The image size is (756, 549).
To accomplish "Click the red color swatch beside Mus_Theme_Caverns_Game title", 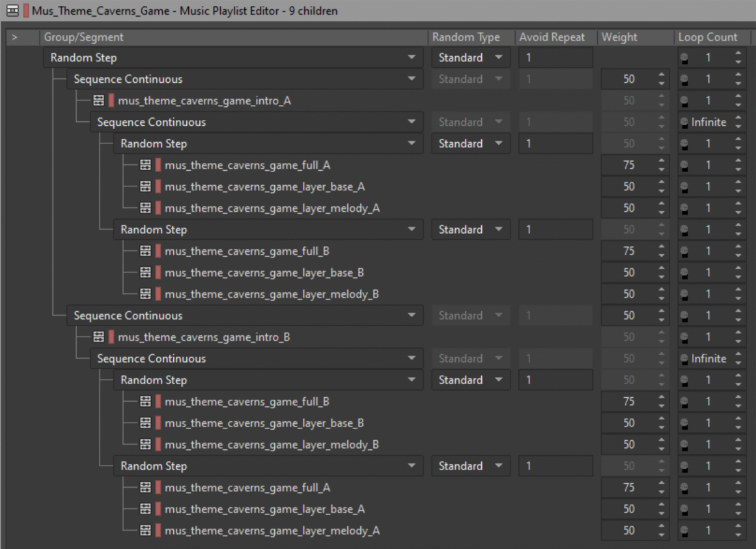I will click(26, 11).
